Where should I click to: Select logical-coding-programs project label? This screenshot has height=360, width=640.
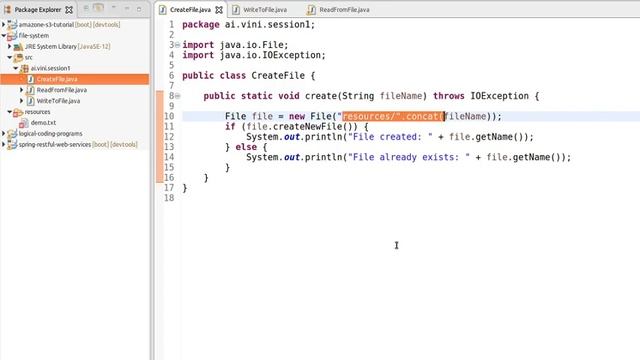pyautogui.click(x=50, y=133)
